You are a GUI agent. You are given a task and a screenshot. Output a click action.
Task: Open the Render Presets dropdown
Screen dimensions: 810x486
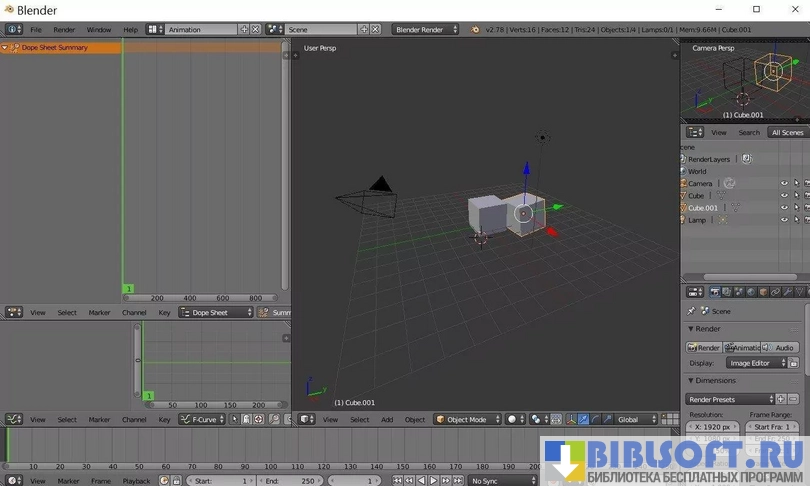[730, 400]
